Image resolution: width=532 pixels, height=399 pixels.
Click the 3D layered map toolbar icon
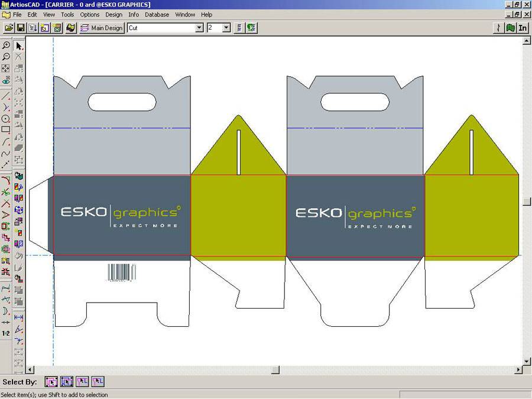(x=70, y=28)
